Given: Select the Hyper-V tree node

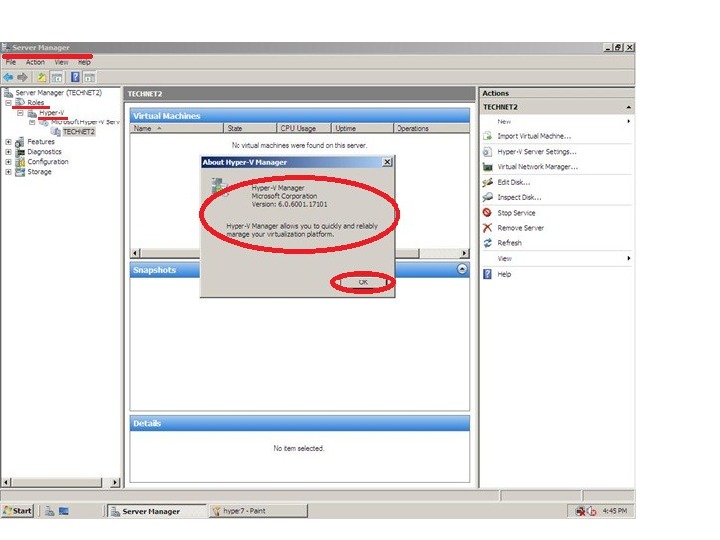Looking at the screenshot, I should [x=51, y=112].
